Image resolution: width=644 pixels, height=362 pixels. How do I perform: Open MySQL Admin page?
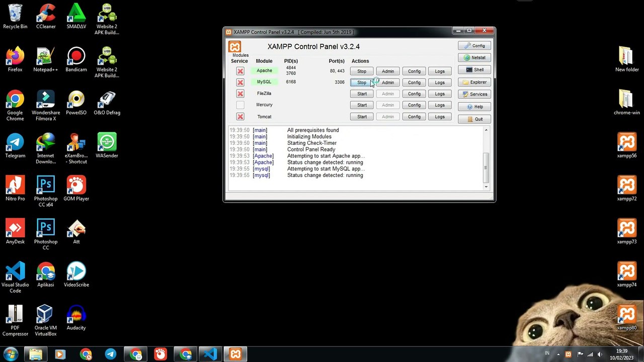[x=388, y=82]
